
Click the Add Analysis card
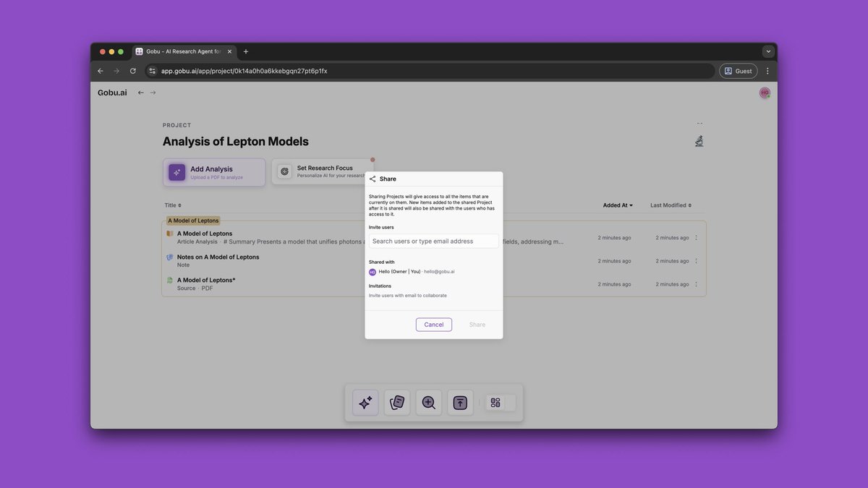click(x=214, y=172)
